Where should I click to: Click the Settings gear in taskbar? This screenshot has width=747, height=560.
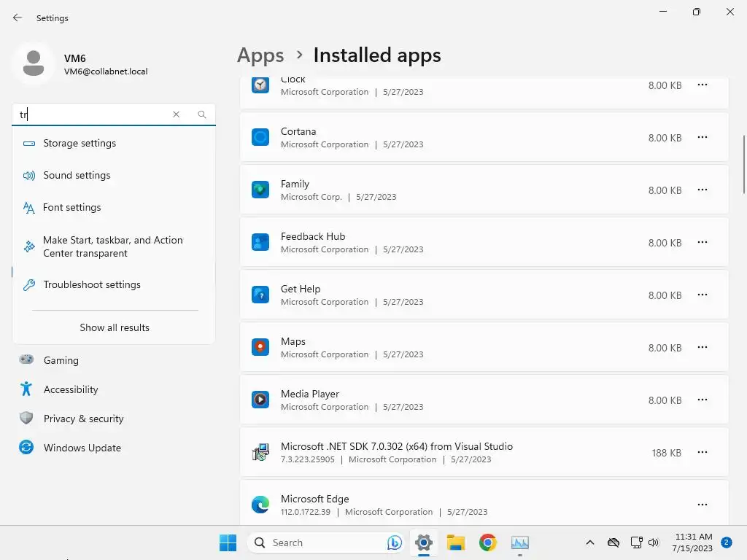coord(424,542)
